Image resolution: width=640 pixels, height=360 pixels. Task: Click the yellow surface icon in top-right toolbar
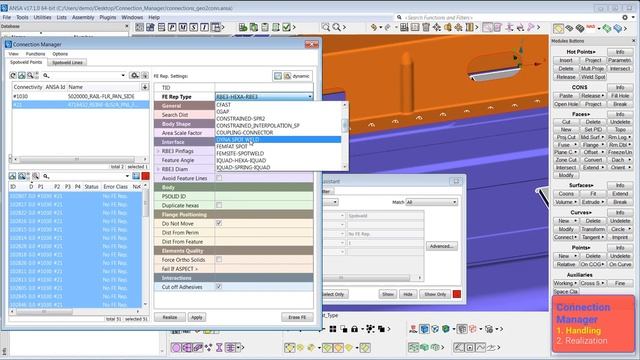point(558,28)
